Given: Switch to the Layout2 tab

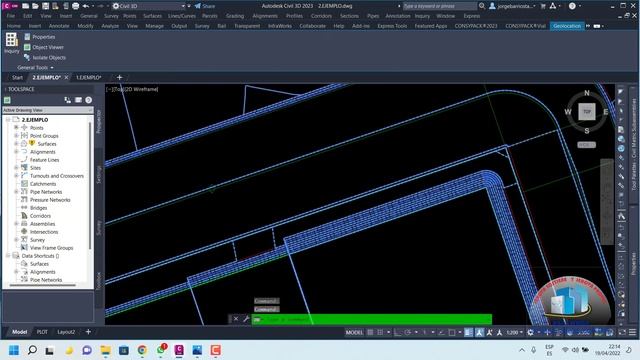Looking at the screenshot, I should [x=66, y=332].
